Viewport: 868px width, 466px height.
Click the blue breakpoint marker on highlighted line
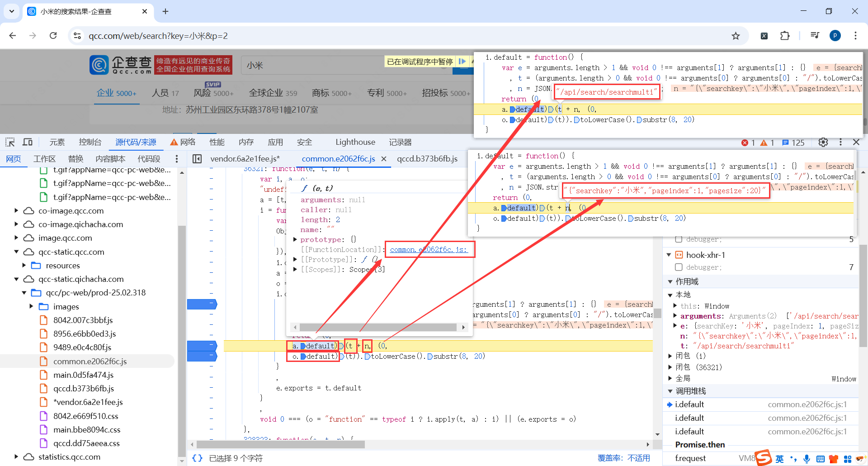pos(202,346)
